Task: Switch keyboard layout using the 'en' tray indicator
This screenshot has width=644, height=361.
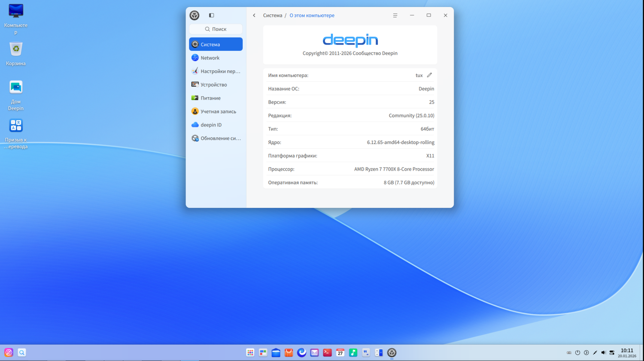Action: coord(569,352)
